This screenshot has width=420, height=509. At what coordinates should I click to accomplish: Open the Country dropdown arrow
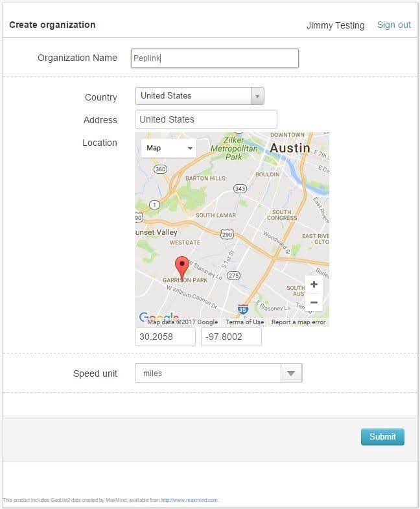point(257,96)
